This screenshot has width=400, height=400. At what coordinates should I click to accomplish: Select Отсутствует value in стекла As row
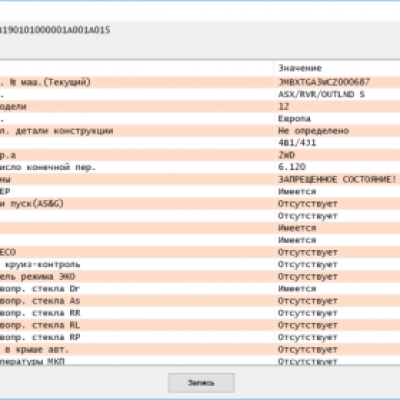coord(308,301)
